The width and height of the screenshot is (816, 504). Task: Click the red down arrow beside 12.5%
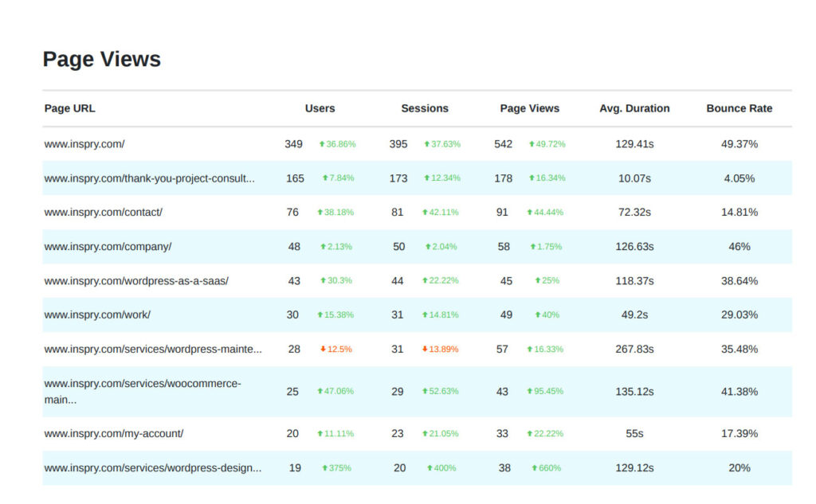[322, 349]
